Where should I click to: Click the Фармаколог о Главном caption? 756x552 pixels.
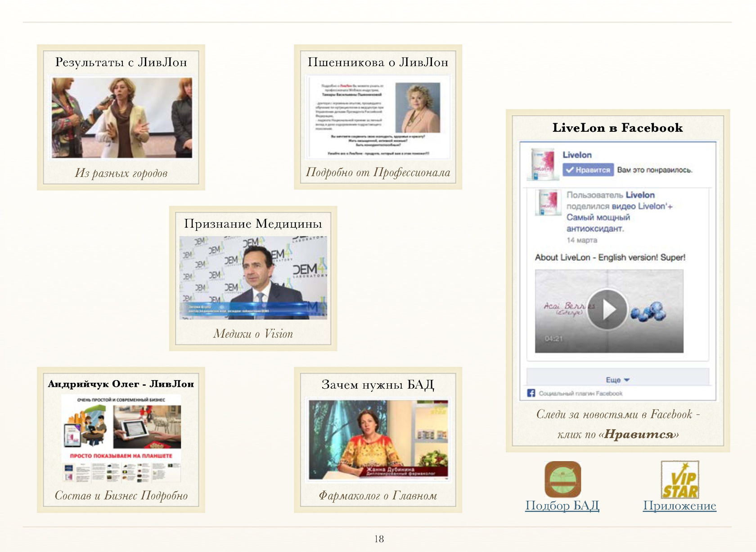click(378, 495)
